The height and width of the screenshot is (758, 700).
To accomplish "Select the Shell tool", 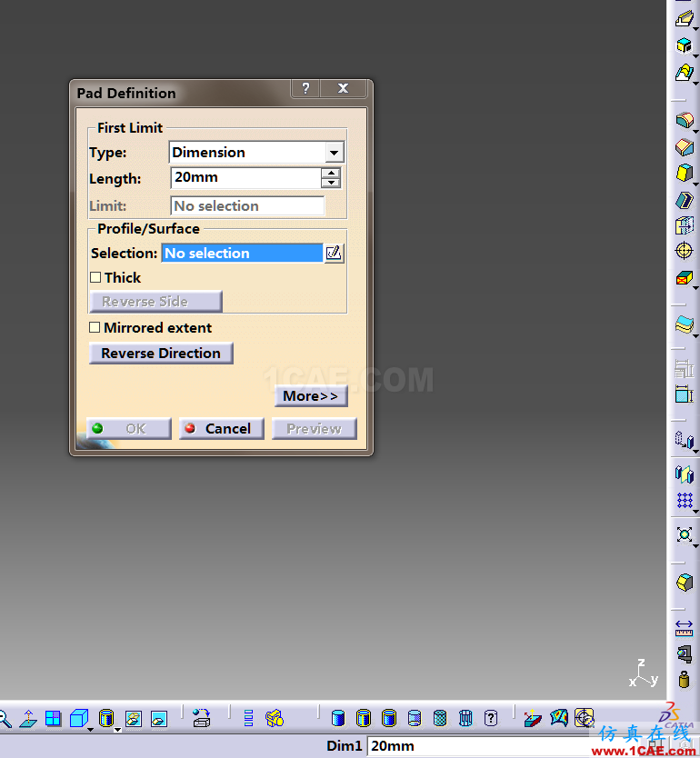I will click(684, 199).
